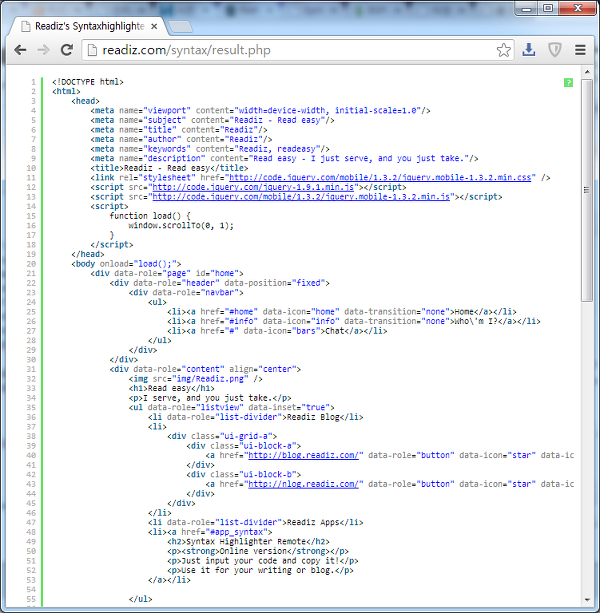Click "Readiz Apps" list-divider line

pyautogui.click(x=256, y=522)
